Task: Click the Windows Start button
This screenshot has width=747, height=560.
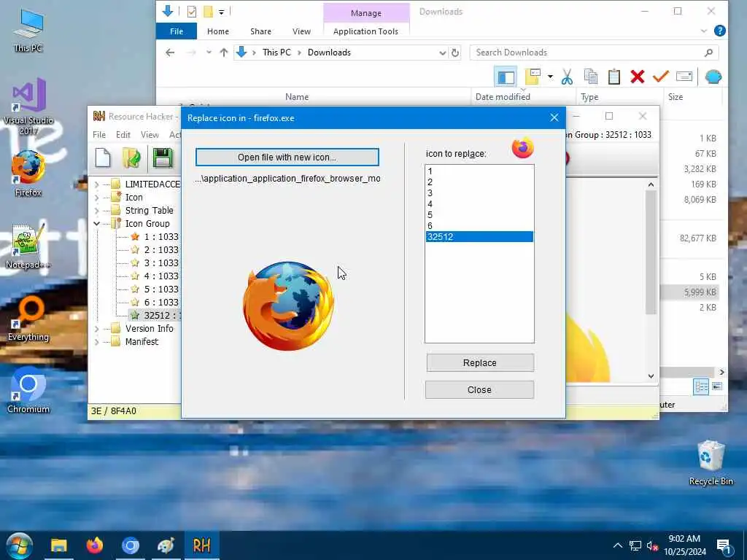Action: pyautogui.click(x=20, y=545)
